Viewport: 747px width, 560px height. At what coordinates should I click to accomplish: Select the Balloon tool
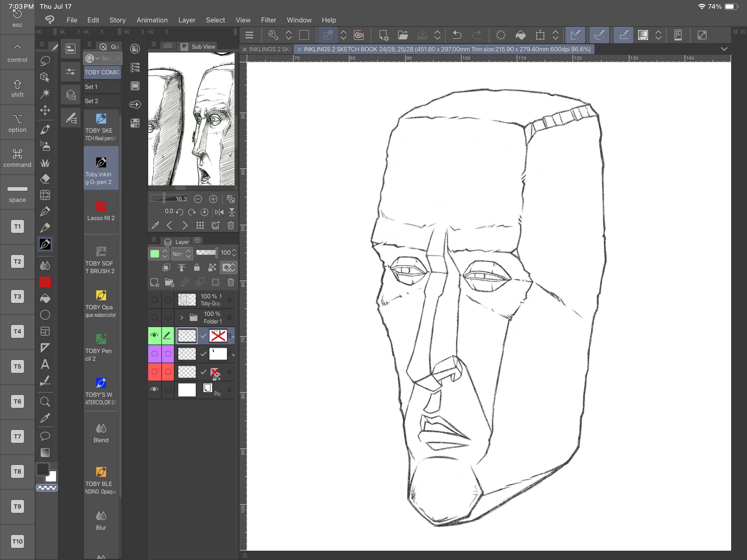45,436
